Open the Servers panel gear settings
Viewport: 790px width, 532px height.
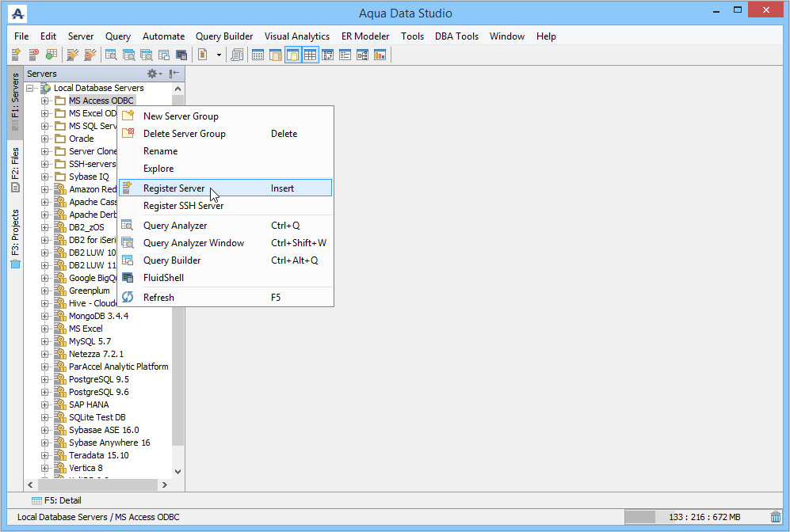coord(154,74)
